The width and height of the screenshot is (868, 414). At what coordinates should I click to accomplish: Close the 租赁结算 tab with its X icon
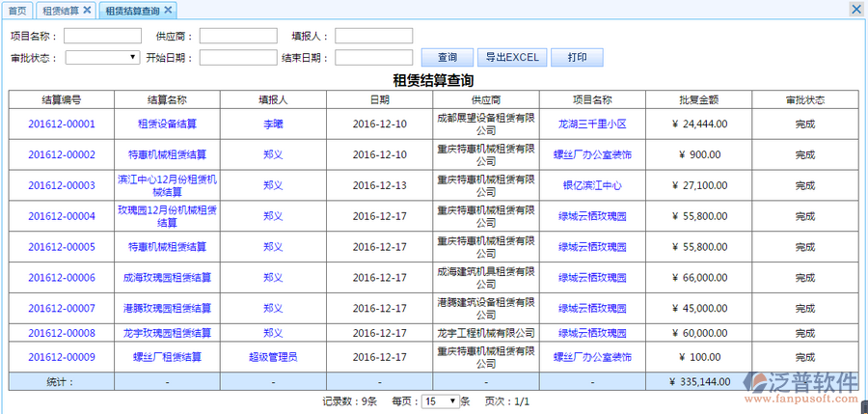(x=87, y=10)
